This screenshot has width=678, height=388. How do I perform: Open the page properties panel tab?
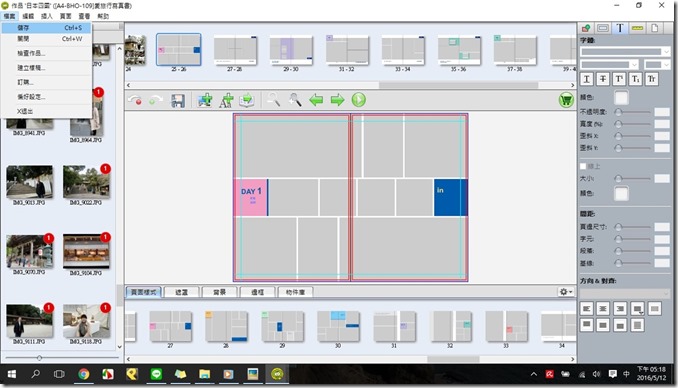tap(654, 28)
